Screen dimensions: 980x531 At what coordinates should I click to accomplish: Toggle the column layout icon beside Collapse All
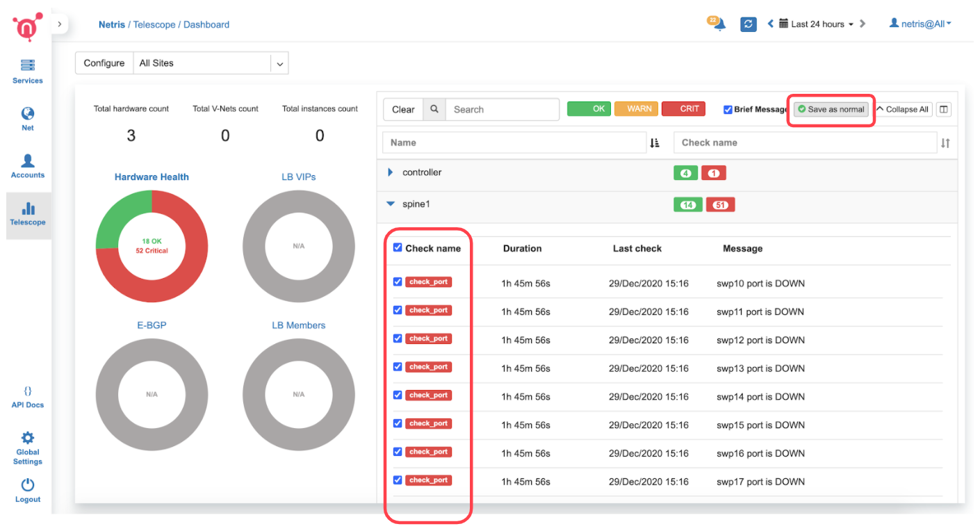943,109
